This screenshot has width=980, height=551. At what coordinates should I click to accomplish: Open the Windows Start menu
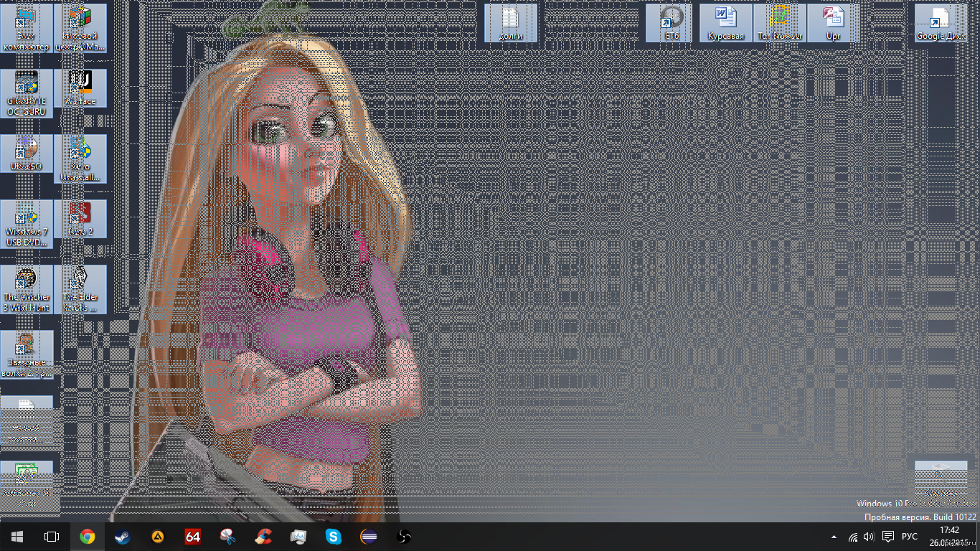17,537
